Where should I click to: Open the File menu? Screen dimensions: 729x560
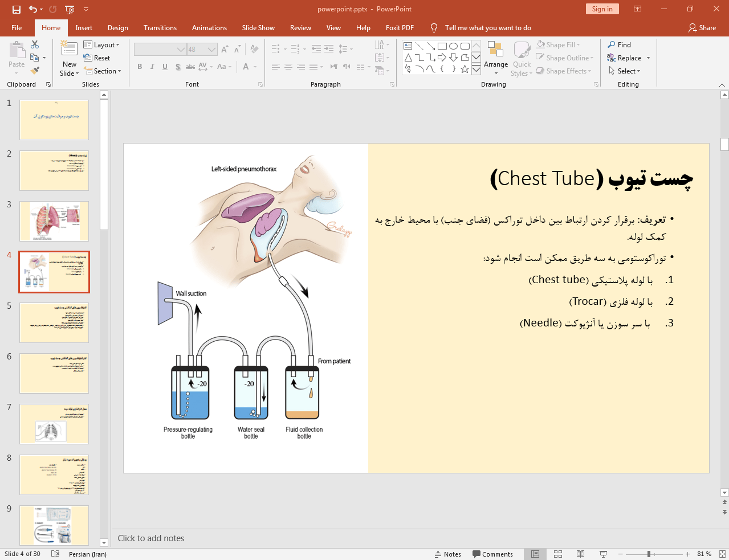17,28
